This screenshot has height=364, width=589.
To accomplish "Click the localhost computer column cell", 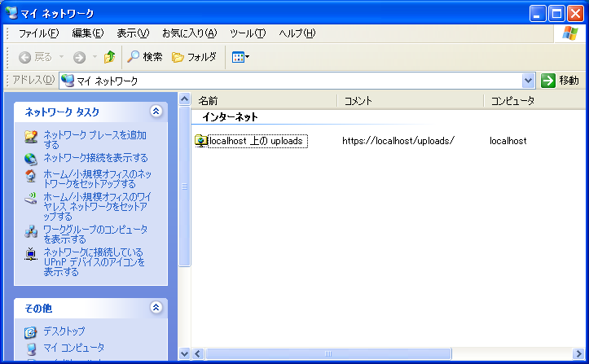I will [508, 141].
